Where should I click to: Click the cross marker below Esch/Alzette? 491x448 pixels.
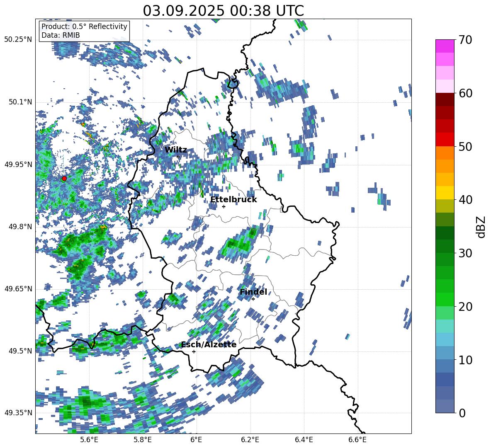coord(194,351)
